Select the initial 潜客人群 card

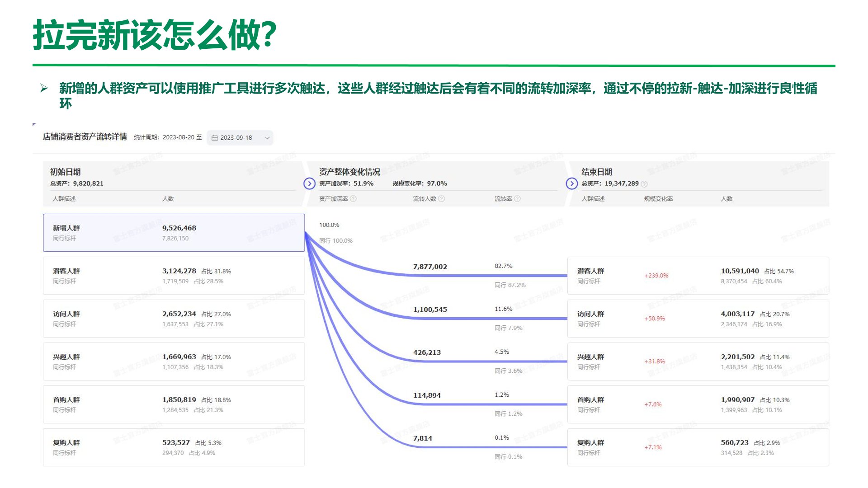tap(174, 276)
